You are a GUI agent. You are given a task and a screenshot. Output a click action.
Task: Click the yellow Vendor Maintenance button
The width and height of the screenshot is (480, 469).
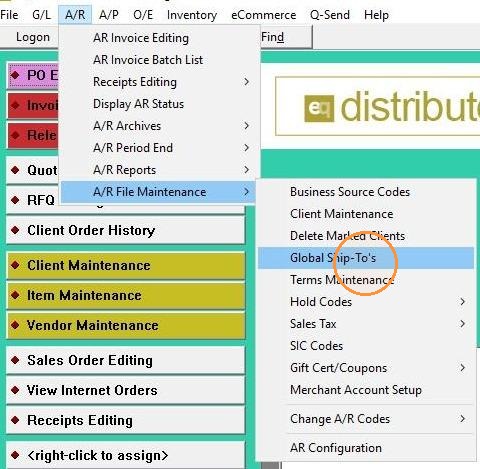[126, 325]
